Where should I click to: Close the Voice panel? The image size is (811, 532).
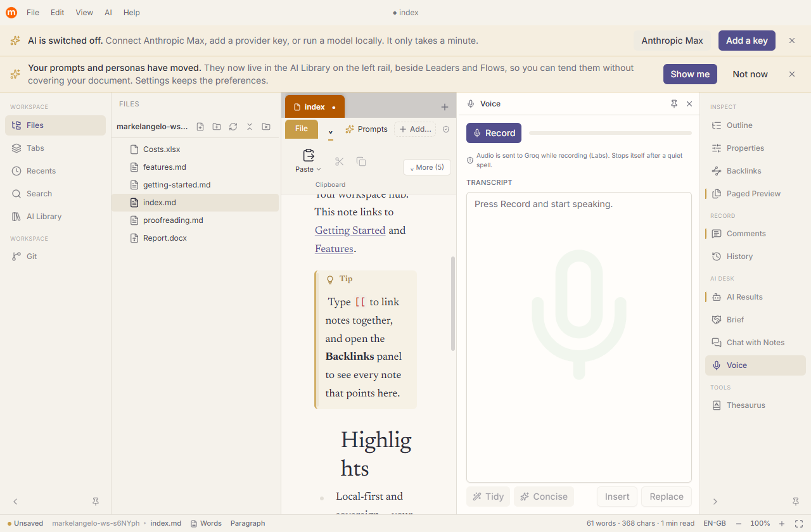pos(689,104)
